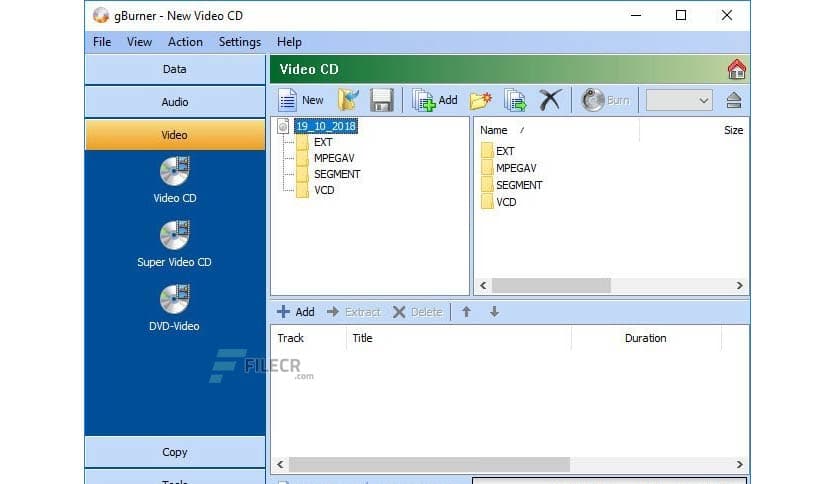Open the File menu
Image resolution: width=836 pixels, height=484 pixels.
[102, 42]
